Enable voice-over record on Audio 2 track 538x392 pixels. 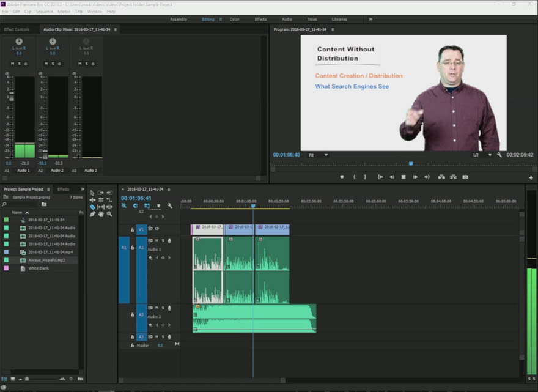[x=169, y=308]
